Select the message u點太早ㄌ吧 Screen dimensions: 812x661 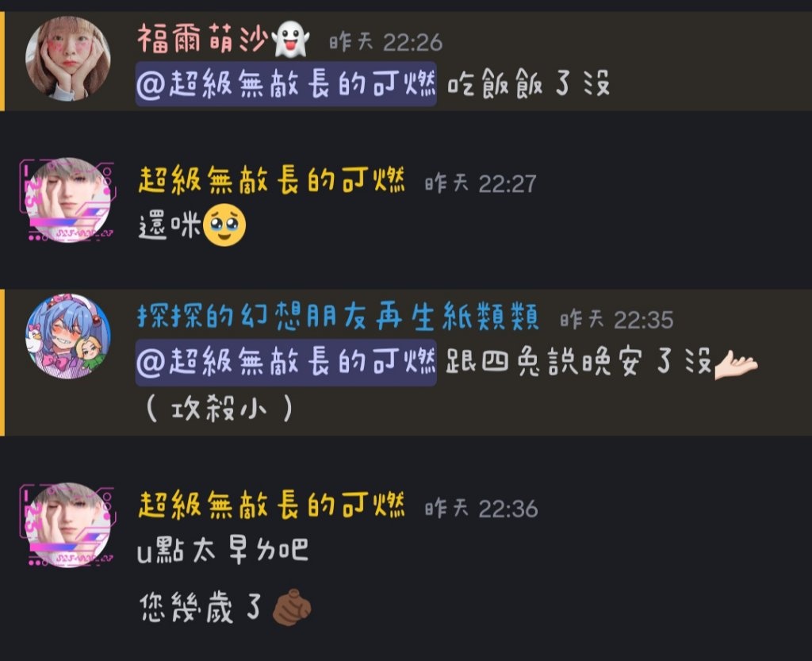pos(223,550)
